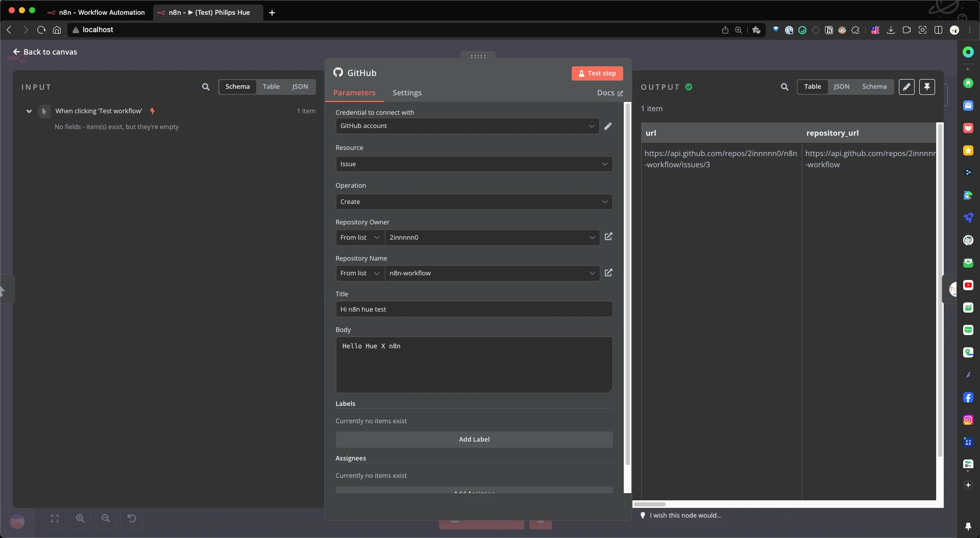Viewport: 980px width, 538px height.
Task: Click into the Body text area
Action: [474, 365]
